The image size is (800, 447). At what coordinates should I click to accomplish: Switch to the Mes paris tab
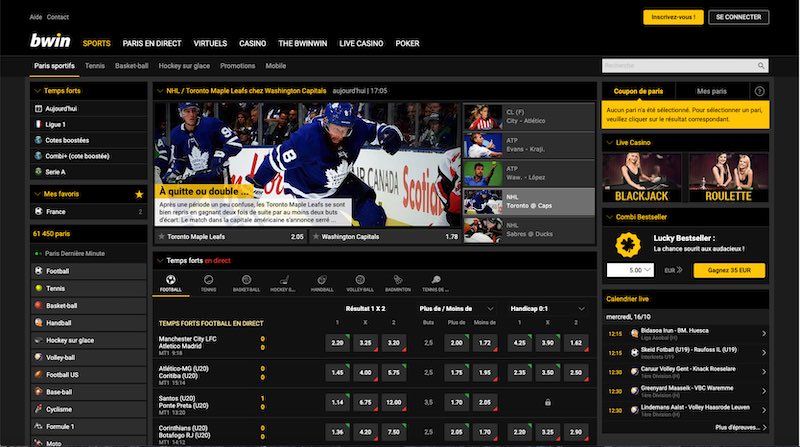click(x=712, y=91)
